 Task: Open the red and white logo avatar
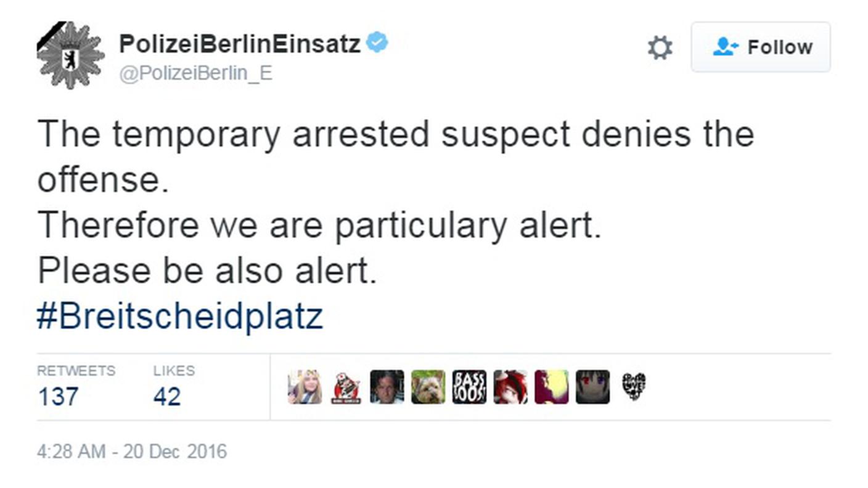[x=346, y=387]
